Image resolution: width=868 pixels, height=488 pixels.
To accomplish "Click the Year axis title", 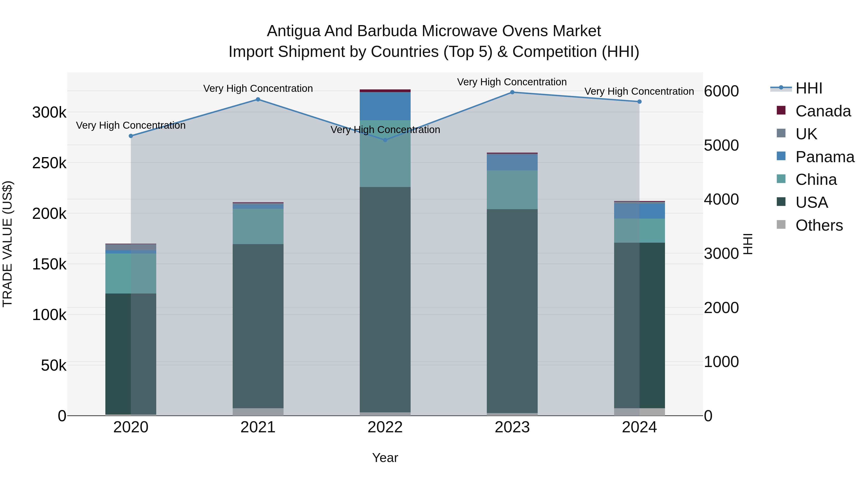I will point(385,458).
